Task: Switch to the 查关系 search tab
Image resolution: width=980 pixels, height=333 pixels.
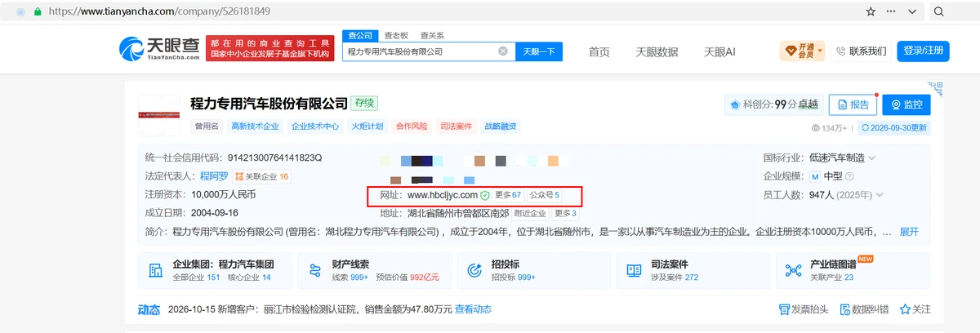Action: point(432,36)
